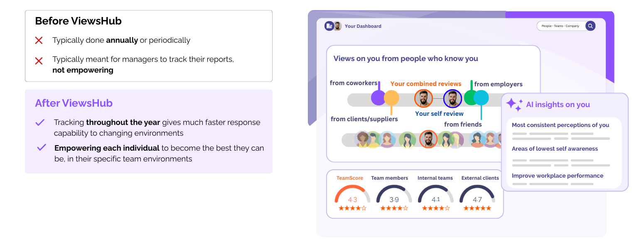This screenshot has height=249, width=644.
Task: Open 'Most consistent perceptions of you' insight
Action: (560, 125)
